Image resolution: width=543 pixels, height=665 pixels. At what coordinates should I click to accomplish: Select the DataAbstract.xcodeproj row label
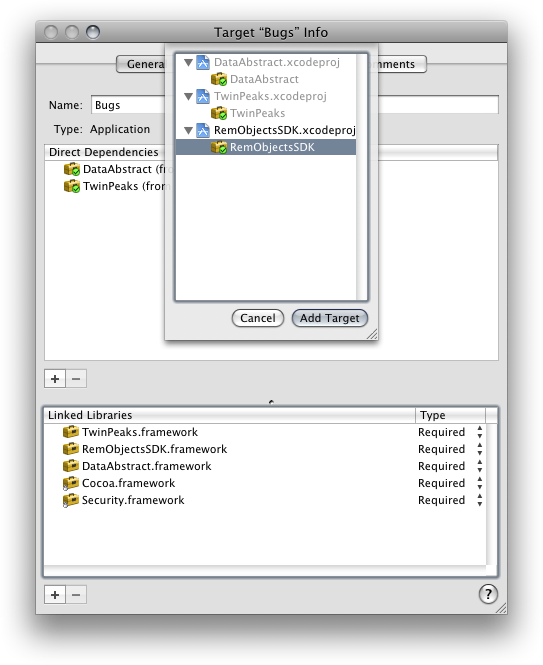277,62
